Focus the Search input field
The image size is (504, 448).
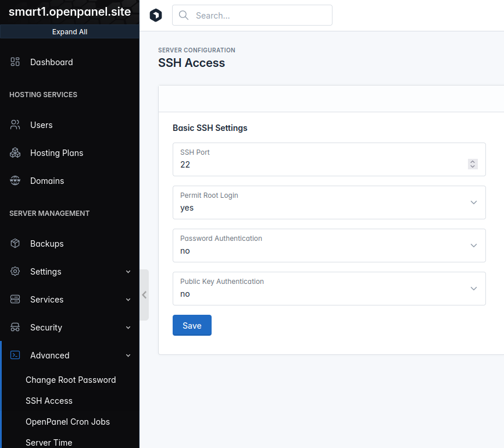pos(259,16)
